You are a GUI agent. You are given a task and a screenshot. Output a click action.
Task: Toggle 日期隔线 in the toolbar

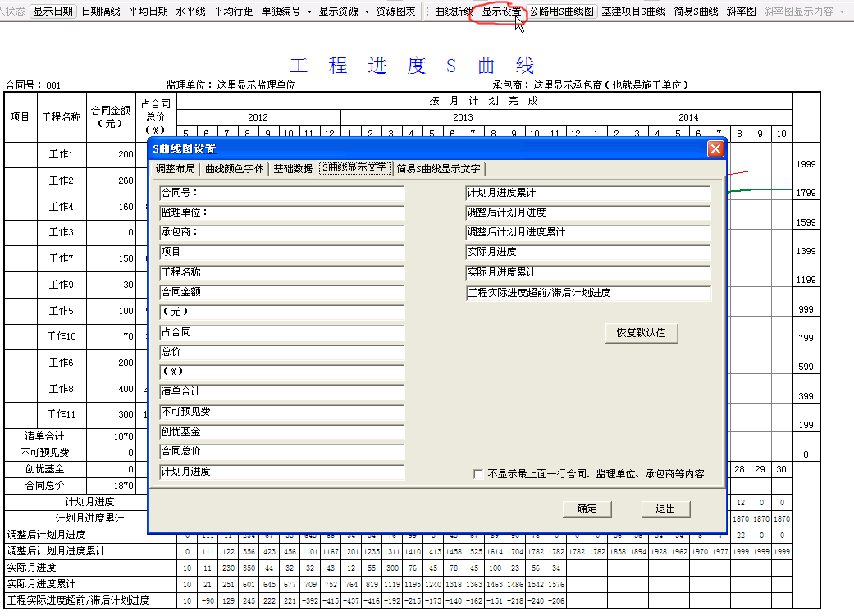[101, 11]
